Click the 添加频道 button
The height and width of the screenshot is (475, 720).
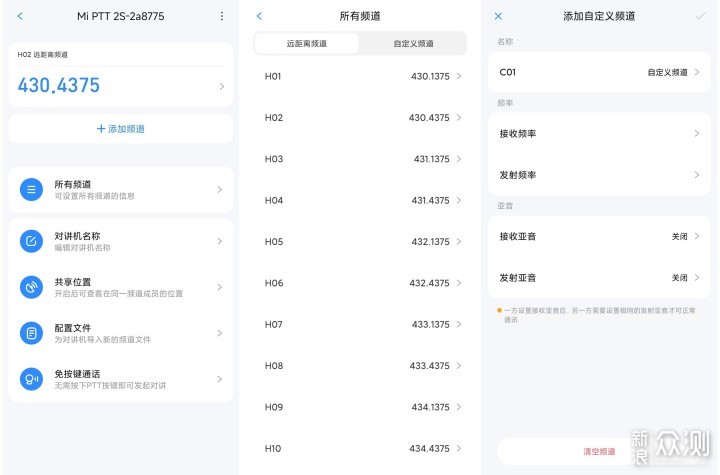121,129
